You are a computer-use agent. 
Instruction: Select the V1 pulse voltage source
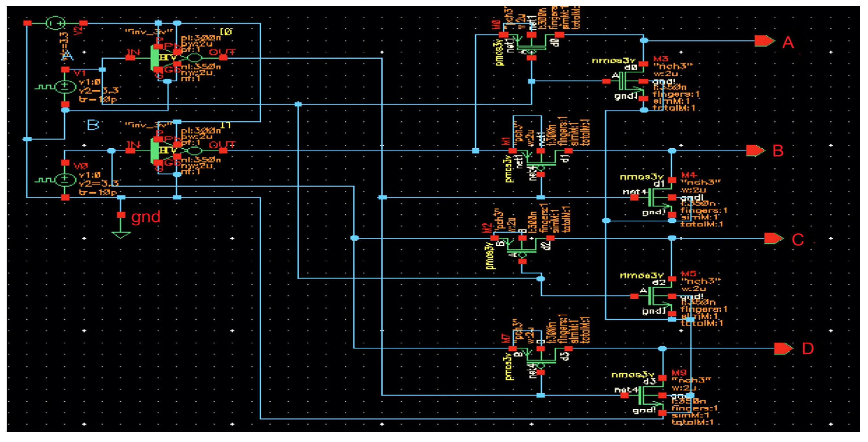pyautogui.click(x=65, y=86)
